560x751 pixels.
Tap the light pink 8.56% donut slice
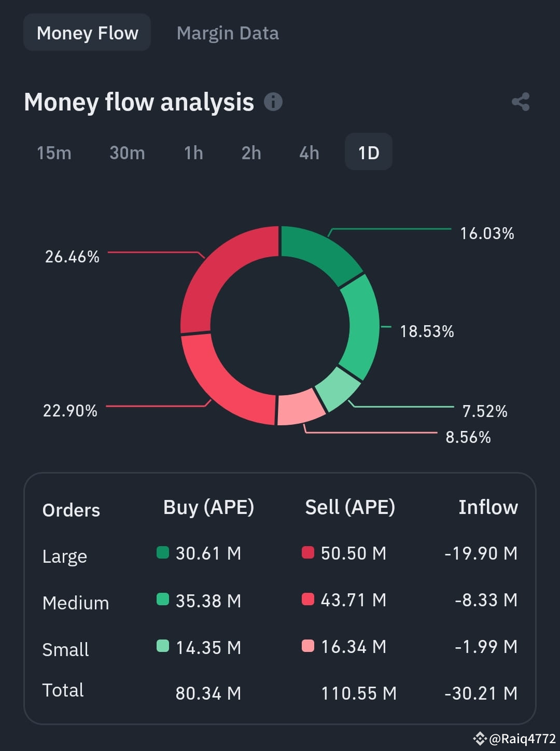301,406
